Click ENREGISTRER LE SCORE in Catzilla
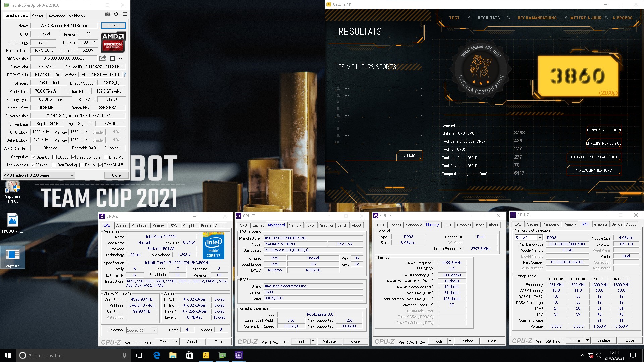The height and width of the screenshot is (362, 644). pos(604,143)
